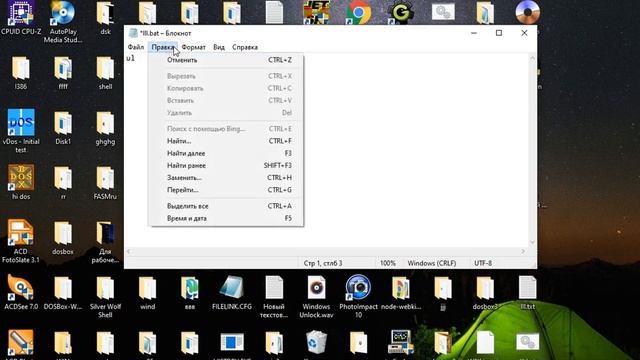
Task: Choose Найти... from Правка menu
Action: (226, 141)
